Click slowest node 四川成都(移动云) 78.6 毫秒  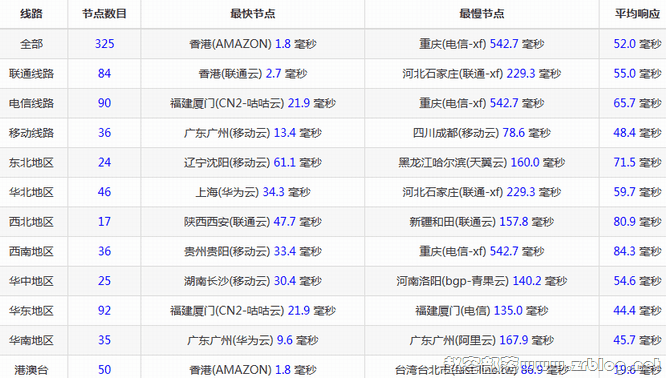(482, 133)
